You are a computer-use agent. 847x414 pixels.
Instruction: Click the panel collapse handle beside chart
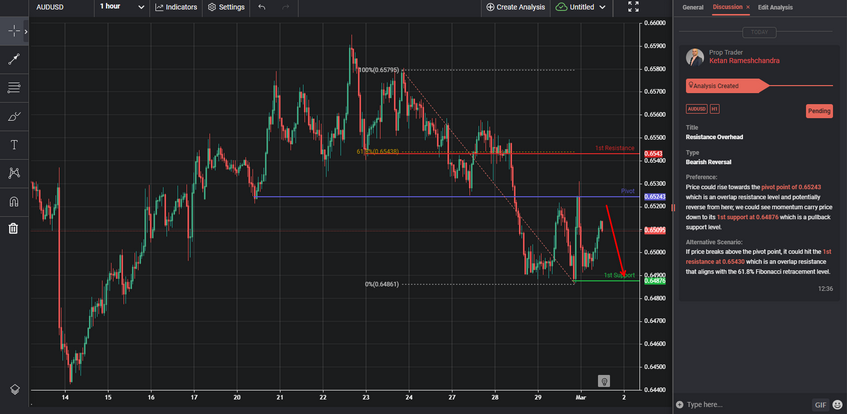click(673, 208)
